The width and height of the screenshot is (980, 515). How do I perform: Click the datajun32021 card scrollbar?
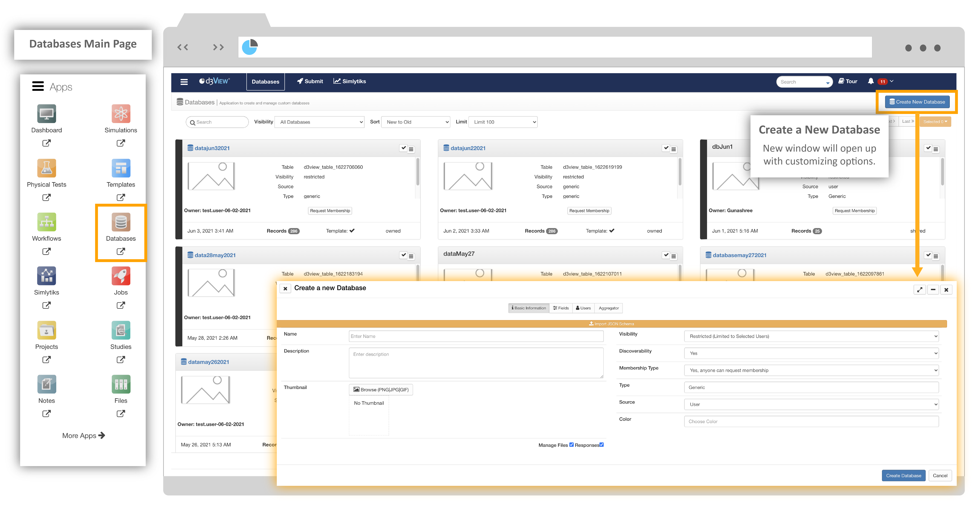(x=418, y=172)
